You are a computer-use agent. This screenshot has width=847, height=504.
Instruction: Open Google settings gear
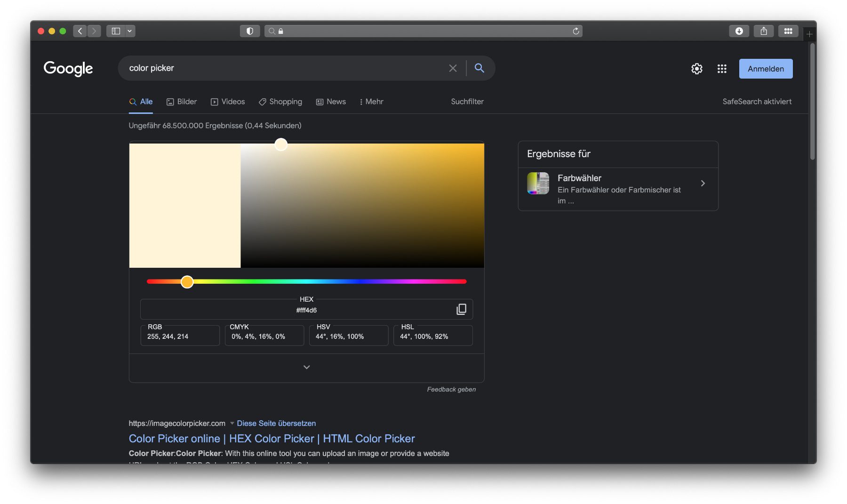click(696, 69)
